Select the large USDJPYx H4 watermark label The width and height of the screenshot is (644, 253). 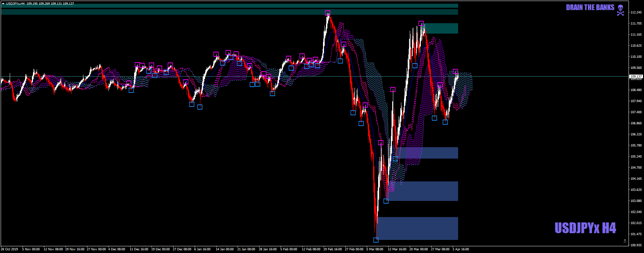585,228
